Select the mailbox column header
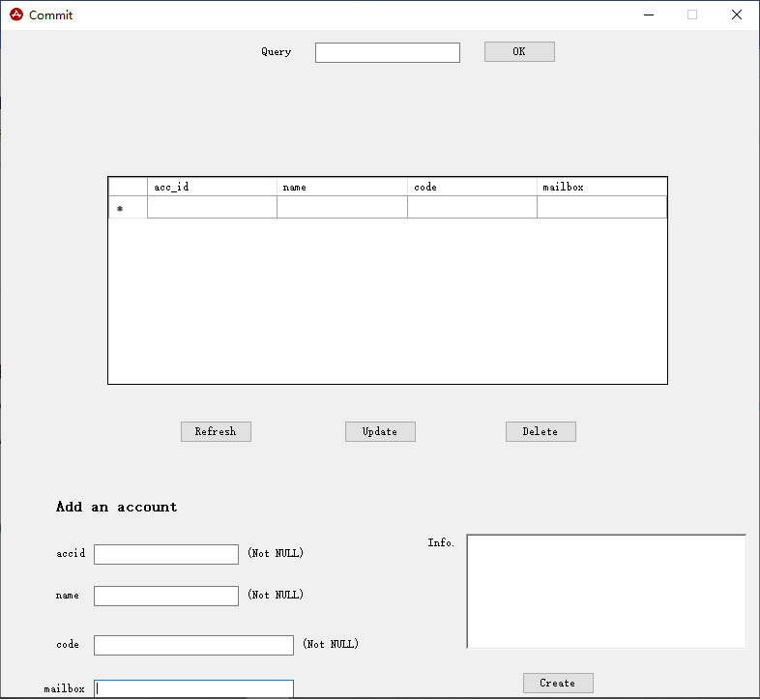Screen dimensions: 760x700 (x=601, y=188)
